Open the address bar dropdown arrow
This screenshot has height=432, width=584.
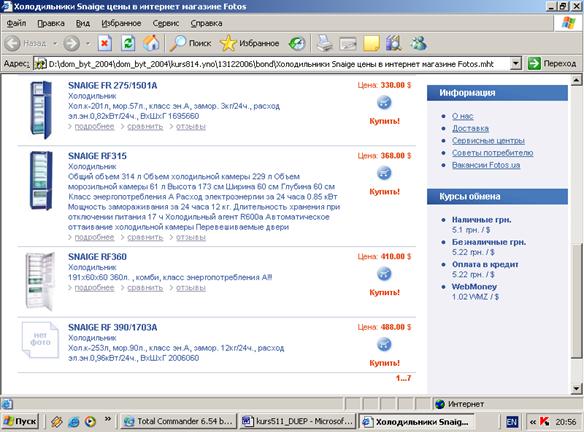coord(515,64)
